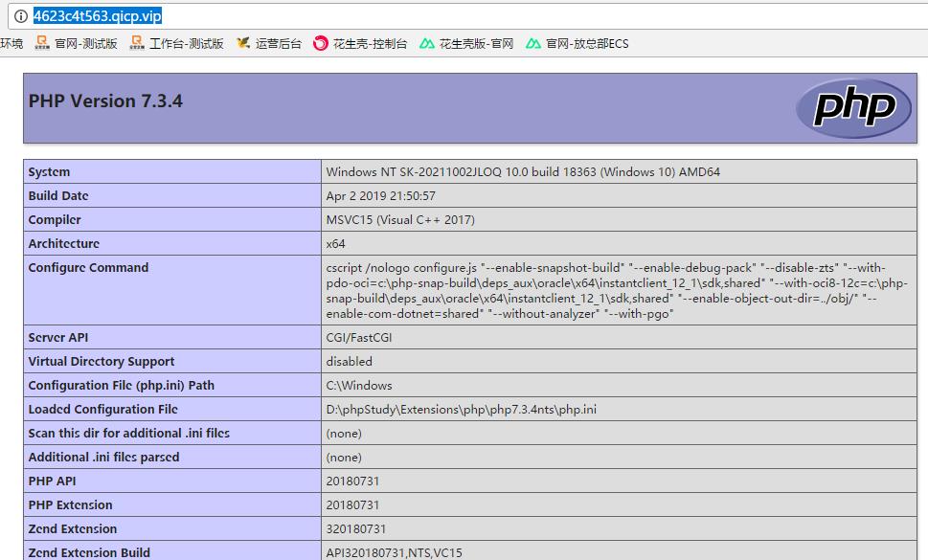Click the MSVC15 (Visual C++ 2017) value
The width and height of the screenshot is (928, 560).
point(400,220)
